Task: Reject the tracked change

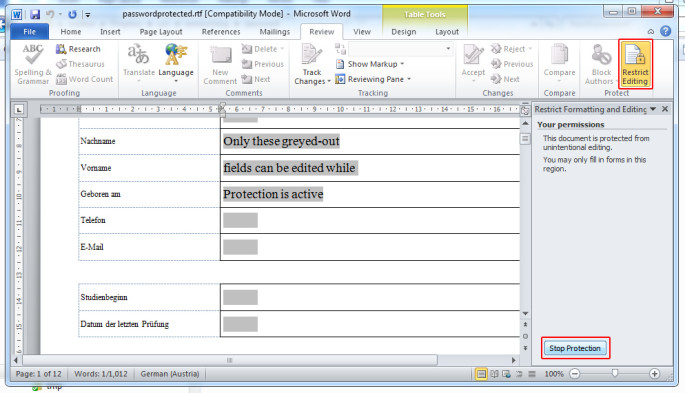Action: [x=511, y=49]
